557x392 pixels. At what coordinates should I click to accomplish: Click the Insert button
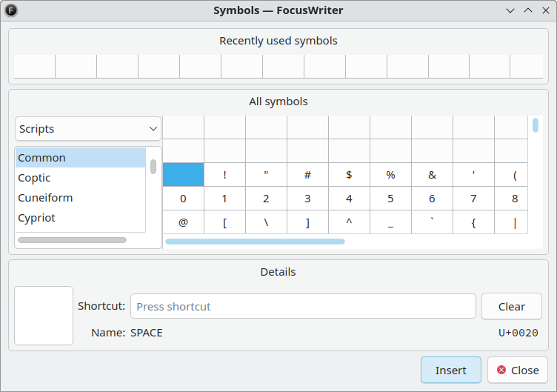coord(450,370)
